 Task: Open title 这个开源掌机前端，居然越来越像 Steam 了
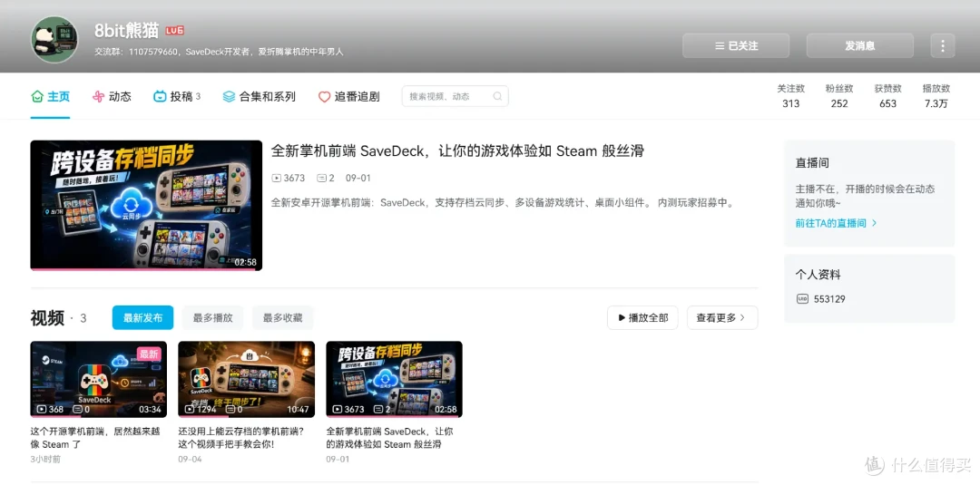tap(95, 438)
